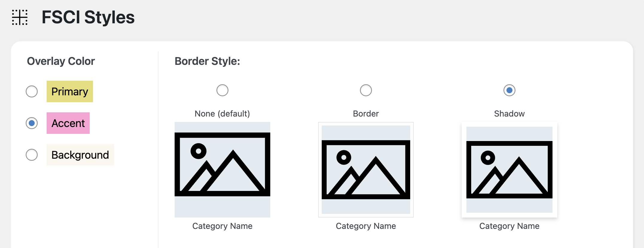Viewport: 644px width, 248px height.
Task: Click the yellow Primary color swatch
Action: pos(70,91)
